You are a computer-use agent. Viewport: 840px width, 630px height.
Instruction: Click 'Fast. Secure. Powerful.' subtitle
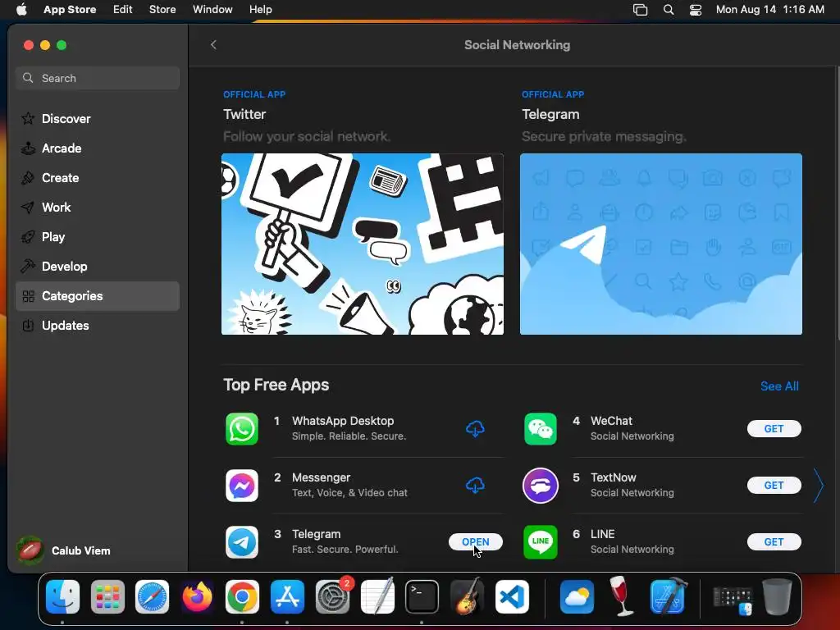[345, 550]
